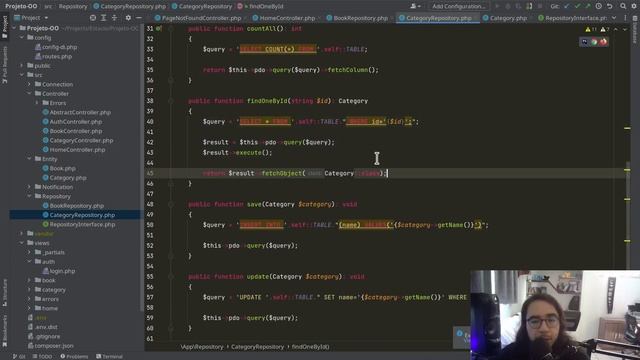Open file in the red browser icon

point(603,42)
